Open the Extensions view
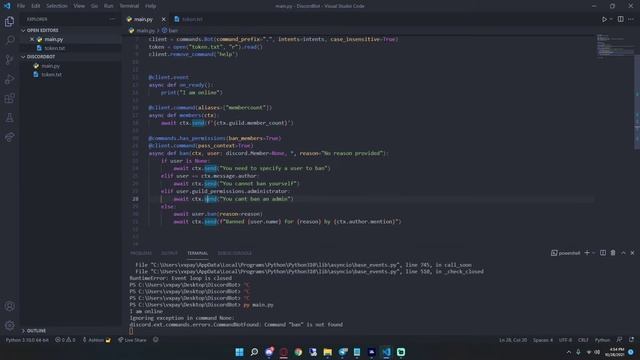 tap(9, 98)
